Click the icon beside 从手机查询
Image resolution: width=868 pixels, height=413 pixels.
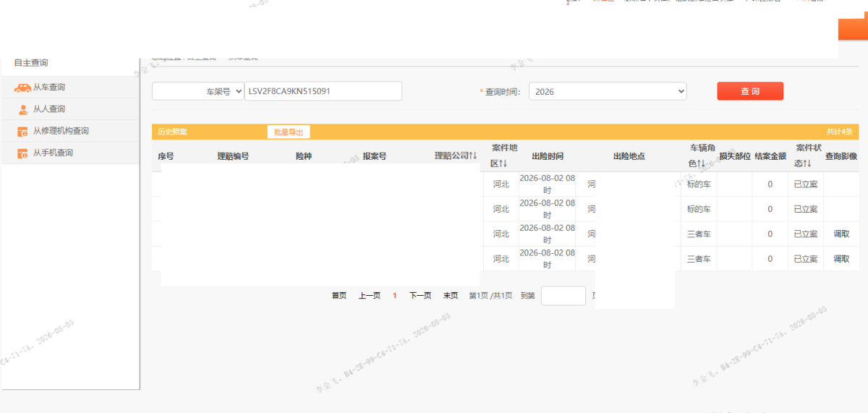tap(22, 153)
